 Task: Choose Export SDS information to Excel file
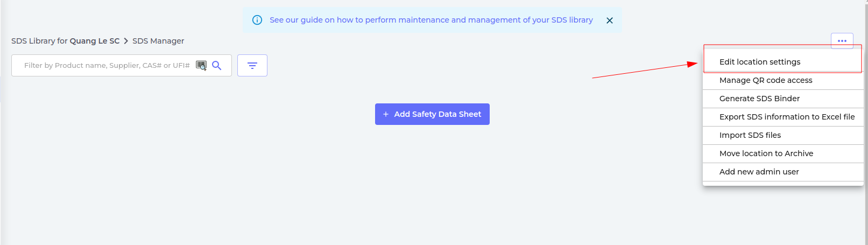coord(786,117)
